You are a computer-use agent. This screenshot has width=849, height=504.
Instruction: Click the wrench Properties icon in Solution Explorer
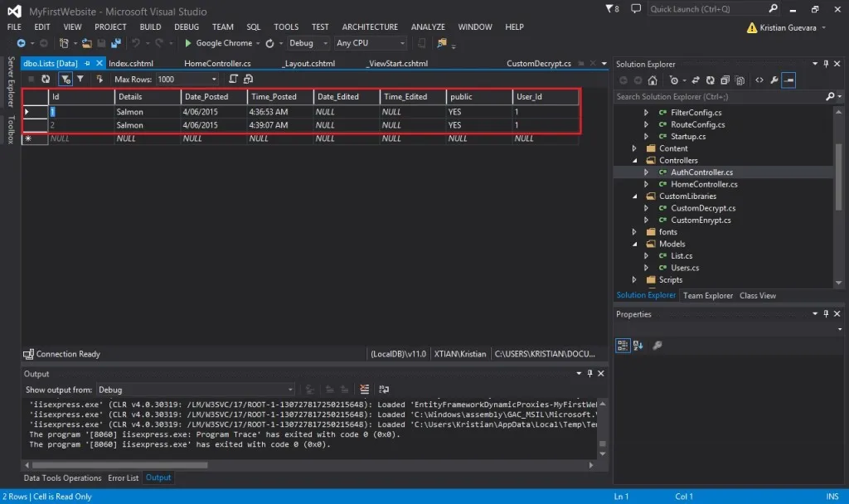point(774,80)
